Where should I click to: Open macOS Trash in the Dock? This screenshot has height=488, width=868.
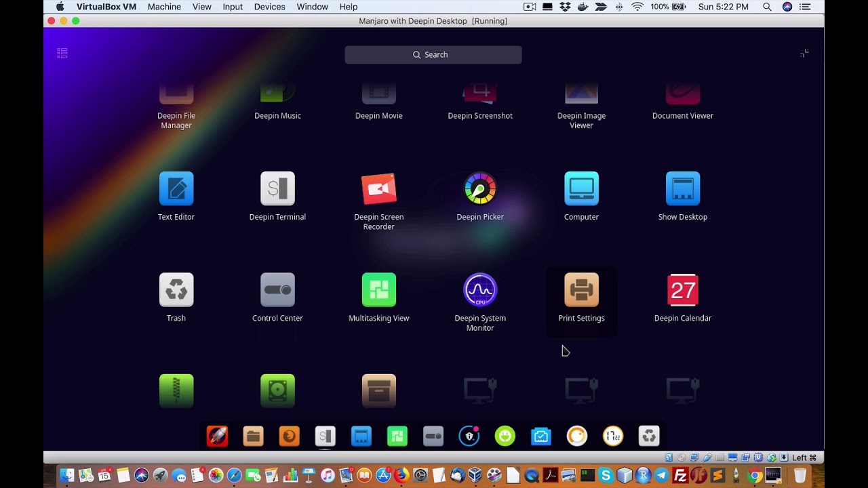coord(800,475)
